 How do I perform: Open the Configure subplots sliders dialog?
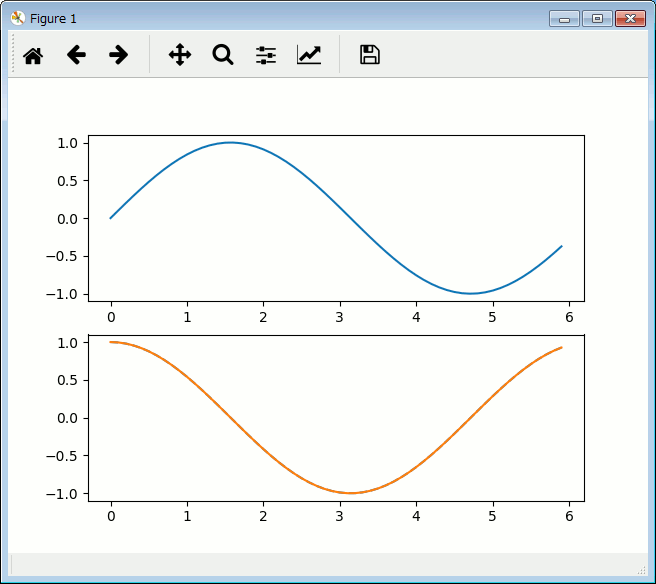[265, 55]
